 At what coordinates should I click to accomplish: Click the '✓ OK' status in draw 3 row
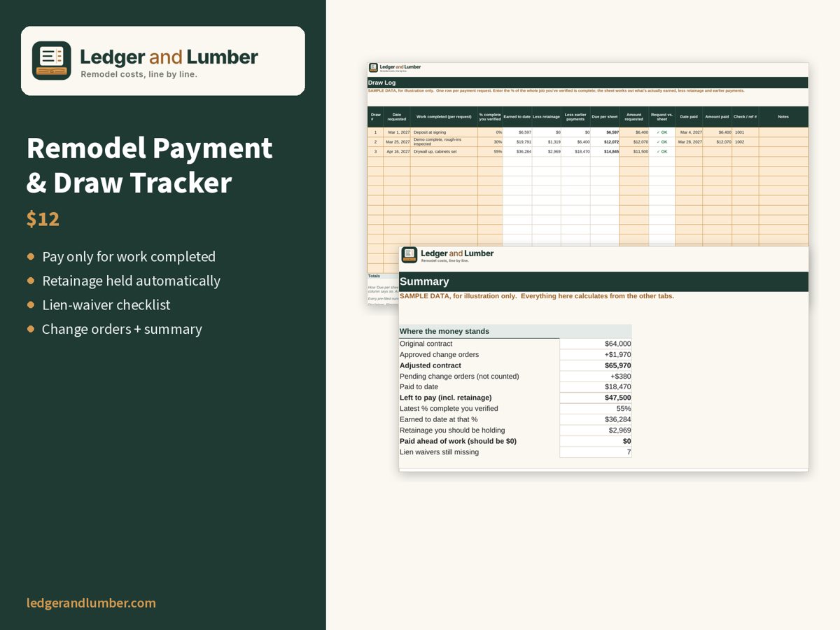pyautogui.click(x=662, y=152)
